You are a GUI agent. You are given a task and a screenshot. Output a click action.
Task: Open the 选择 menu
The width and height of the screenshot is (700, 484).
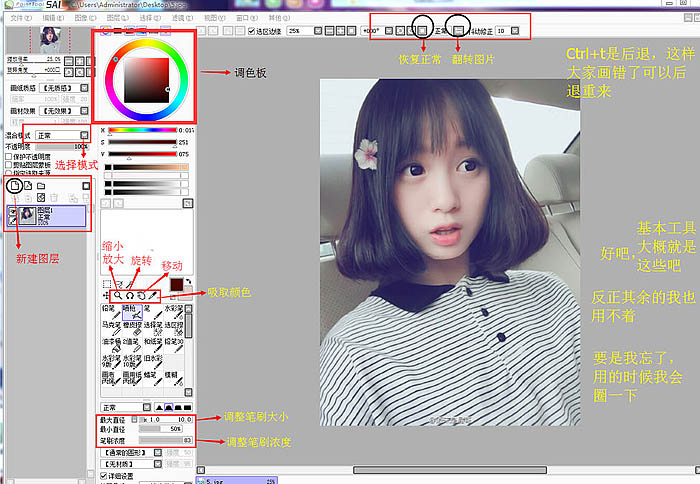150,18
